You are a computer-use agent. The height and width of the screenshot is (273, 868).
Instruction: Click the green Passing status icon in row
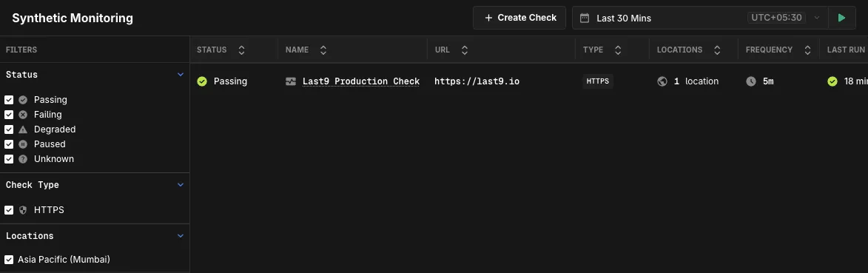pyautogui.click(x=202, y=81)
